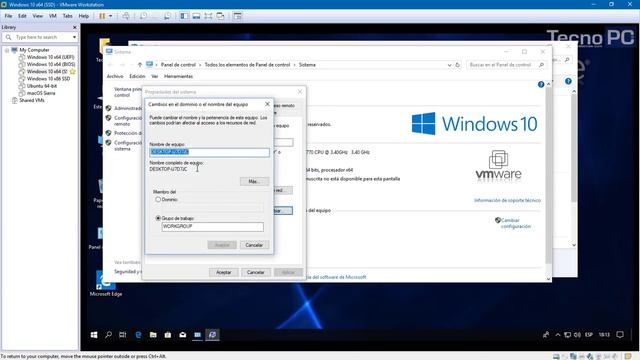Refresh the Sistema control panel window
The width and height of the screenshot is (640, 360).
[458, 65]
